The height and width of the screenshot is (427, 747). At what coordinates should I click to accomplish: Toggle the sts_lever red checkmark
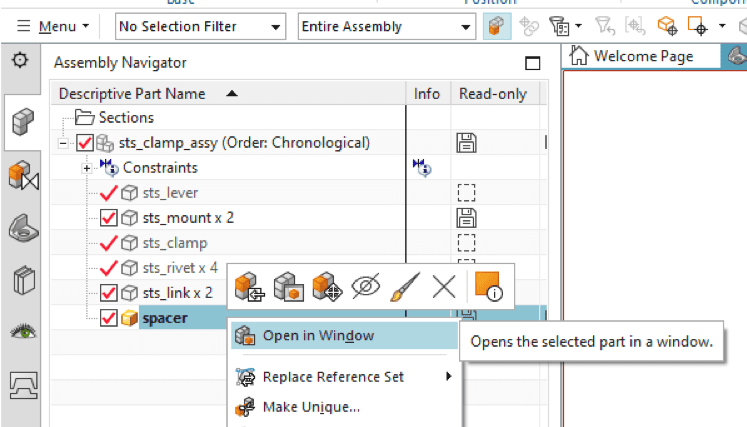pyautogui.click(x=109, y=193)
